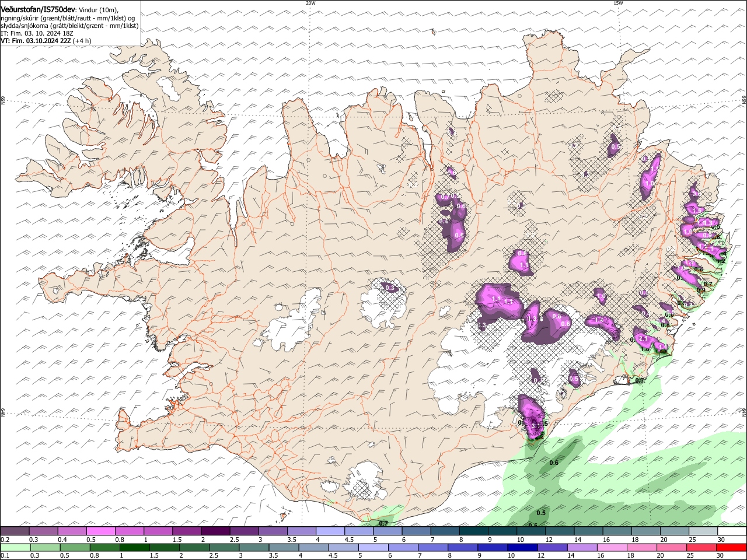Click the '0.6' rain value over the southern sea
The height and width of the screenshot is (560, 747).
(x=554, y=463)
